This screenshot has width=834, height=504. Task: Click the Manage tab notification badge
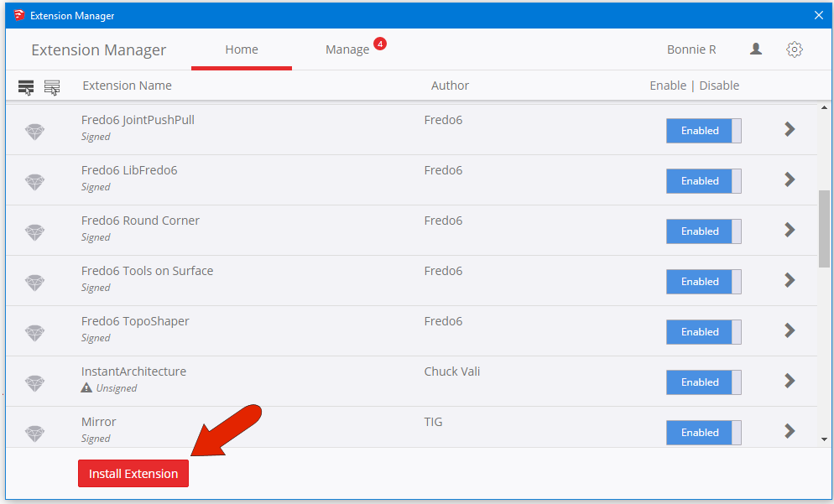[x=380, y=44]
